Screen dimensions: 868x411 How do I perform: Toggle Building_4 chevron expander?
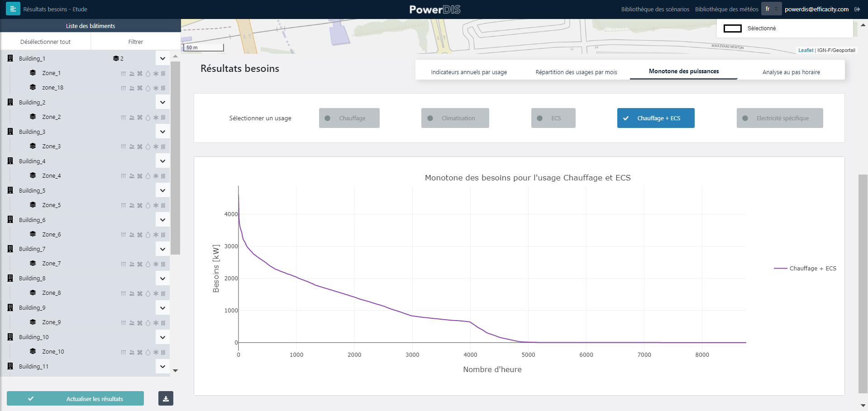[x=162, y=161]
